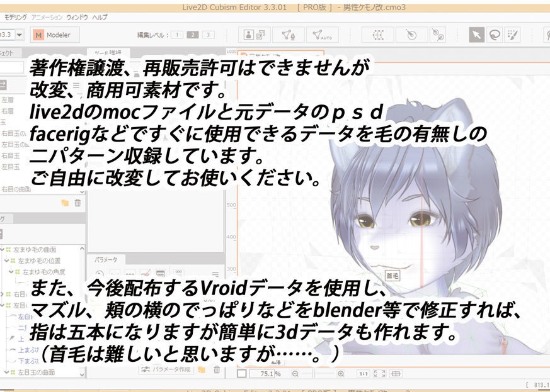Click the パラメータ作成 button
Image resolution: width=550 pixels, height=392 pixels.
tap(166, 369)
